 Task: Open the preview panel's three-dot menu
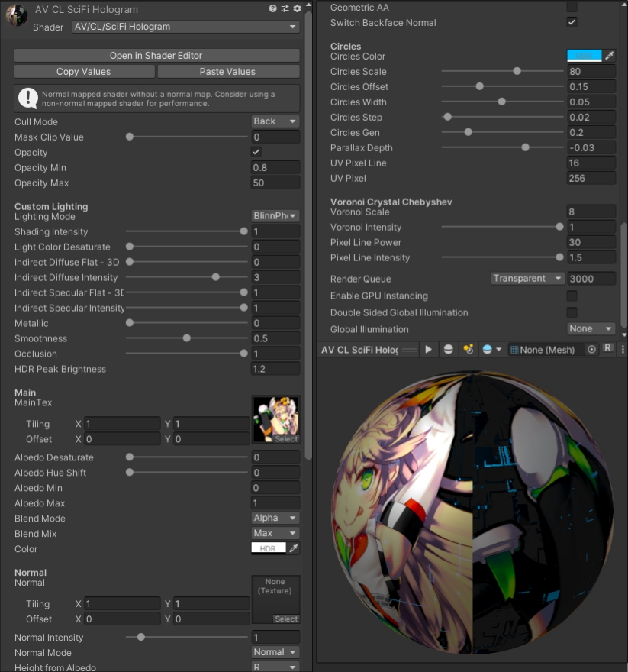click(x=623, y=349)
